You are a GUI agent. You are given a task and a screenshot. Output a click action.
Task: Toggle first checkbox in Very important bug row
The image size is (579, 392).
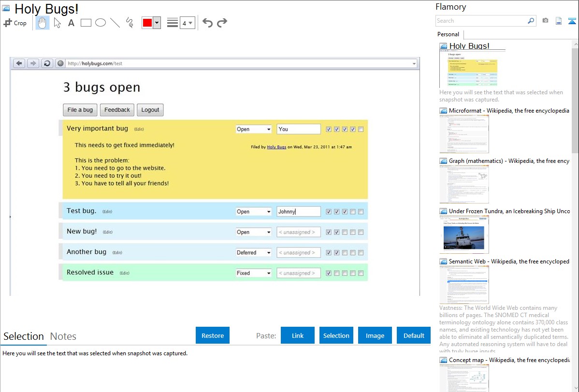point(329,130)
